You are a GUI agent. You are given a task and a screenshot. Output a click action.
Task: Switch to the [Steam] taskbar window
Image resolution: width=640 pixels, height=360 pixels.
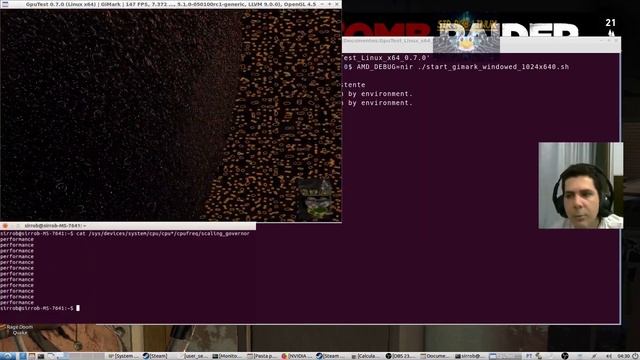[155, 356]
